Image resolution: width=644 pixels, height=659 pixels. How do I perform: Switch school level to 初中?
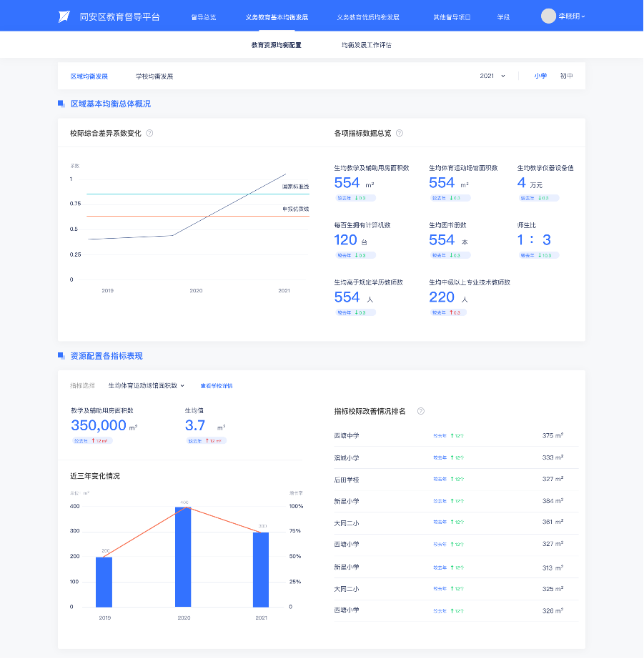[566, 76]
